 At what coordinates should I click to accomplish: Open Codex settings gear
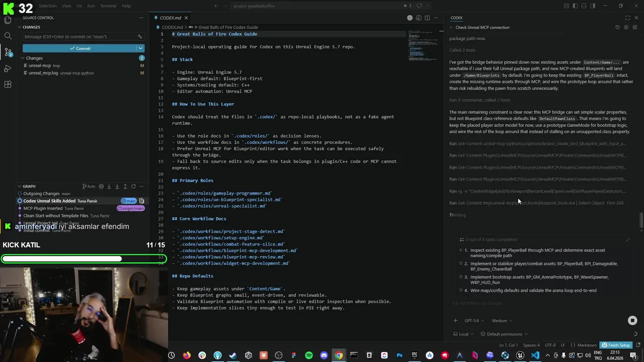click(626, 27)
